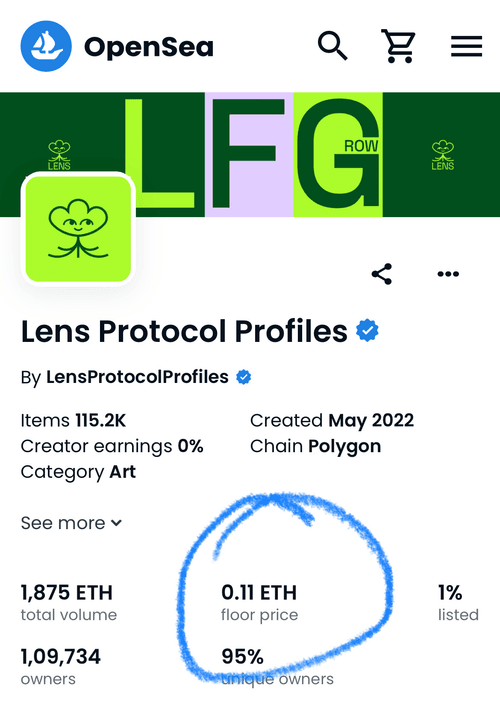
Task: Click verified badge beside Lens Protocol Profiles title
Action: [x=367, y=331]
